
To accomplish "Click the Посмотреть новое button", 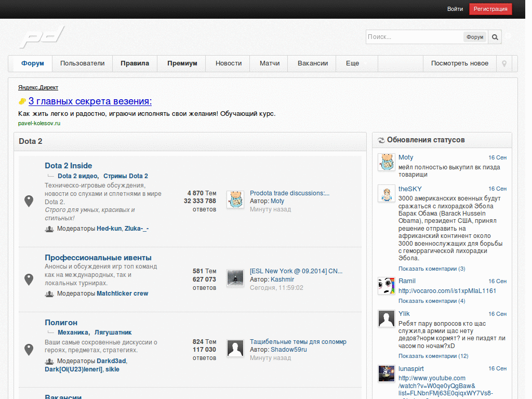I will click(x=459, y=63).
